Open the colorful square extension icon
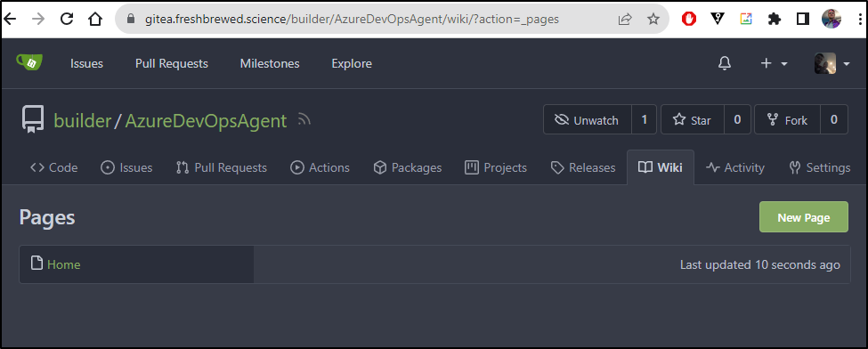The image size is (868, 349). pos(746,19)
